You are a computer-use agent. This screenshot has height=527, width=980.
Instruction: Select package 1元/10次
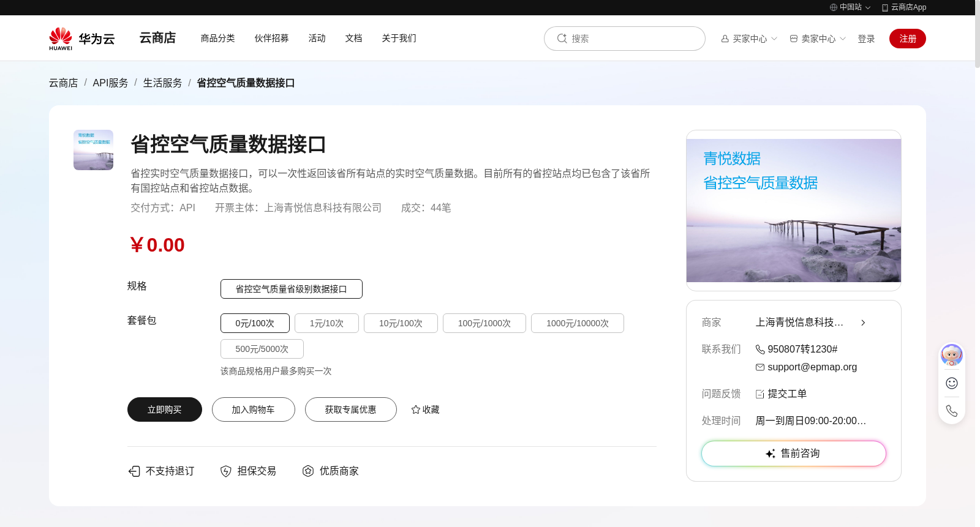pyautogui.click(x=326, y=323)
